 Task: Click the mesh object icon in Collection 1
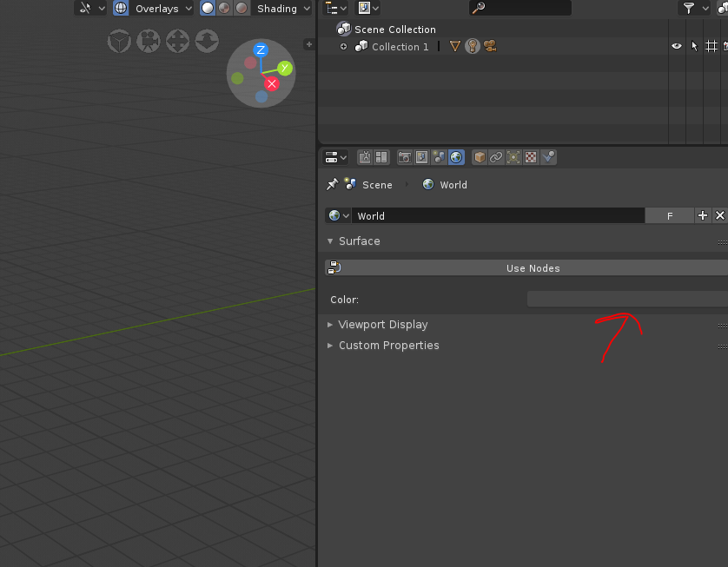click(x=455, y=46)
